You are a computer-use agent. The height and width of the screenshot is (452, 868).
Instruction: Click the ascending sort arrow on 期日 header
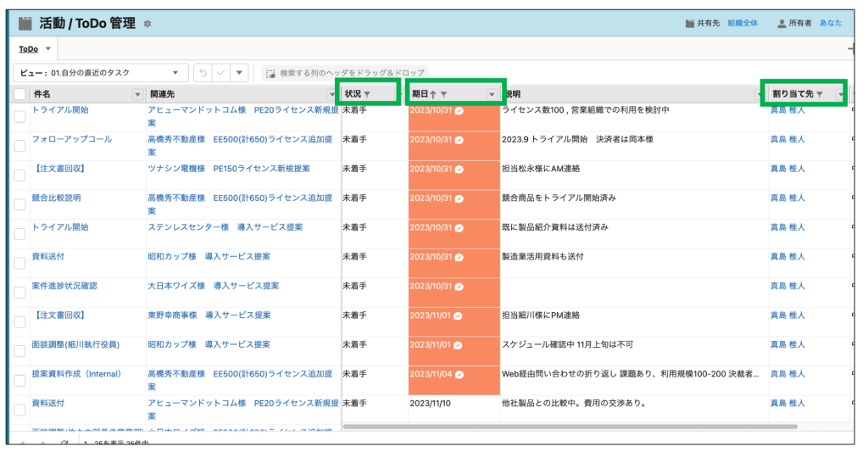[x=433, y=94]
